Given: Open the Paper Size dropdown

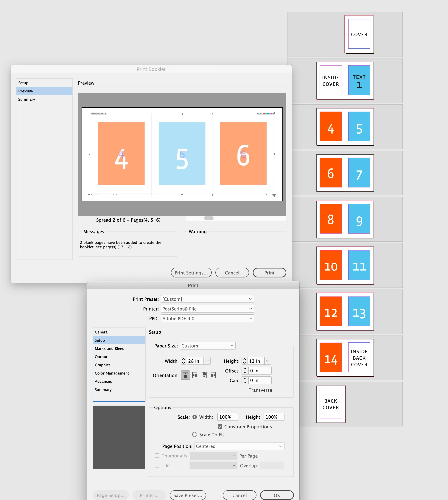Looking at the screenshot, I should pos(208,346).
